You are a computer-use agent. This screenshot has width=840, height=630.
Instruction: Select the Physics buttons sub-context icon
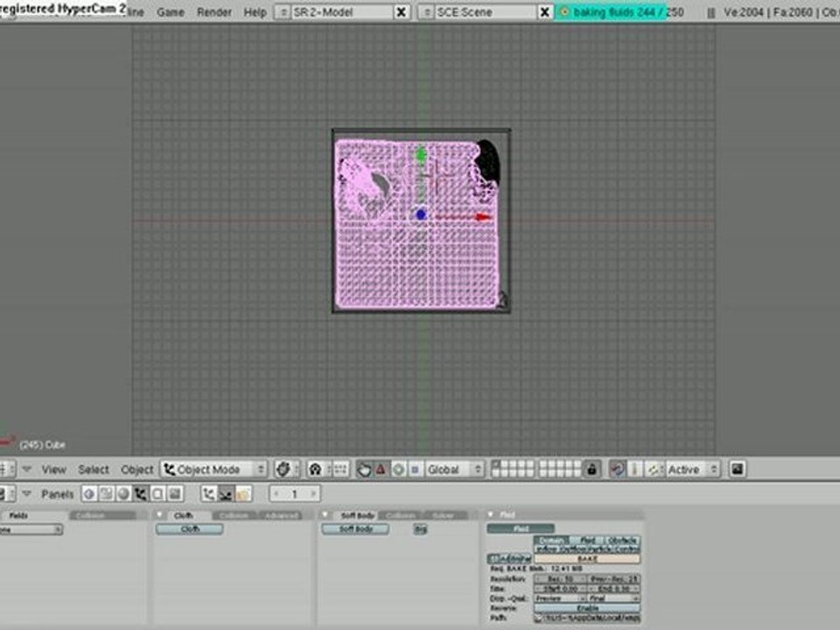(226, 493)
